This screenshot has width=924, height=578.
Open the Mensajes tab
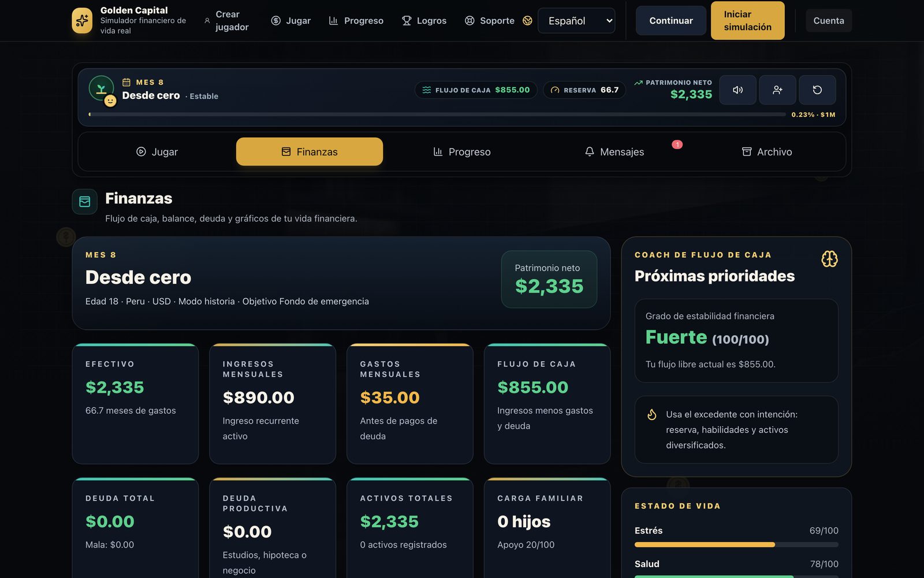(614, 152)
